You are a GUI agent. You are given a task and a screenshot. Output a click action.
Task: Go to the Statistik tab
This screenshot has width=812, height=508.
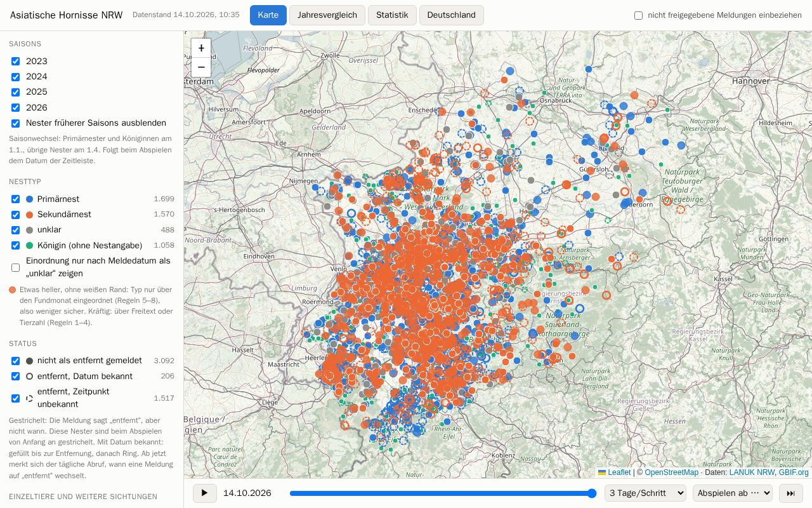pos(392,15)
